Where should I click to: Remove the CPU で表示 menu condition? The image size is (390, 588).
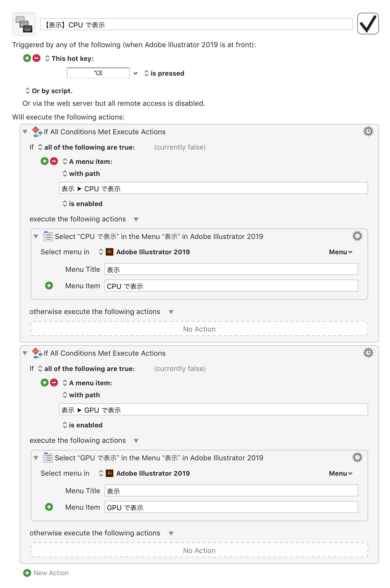pos(54,161)
